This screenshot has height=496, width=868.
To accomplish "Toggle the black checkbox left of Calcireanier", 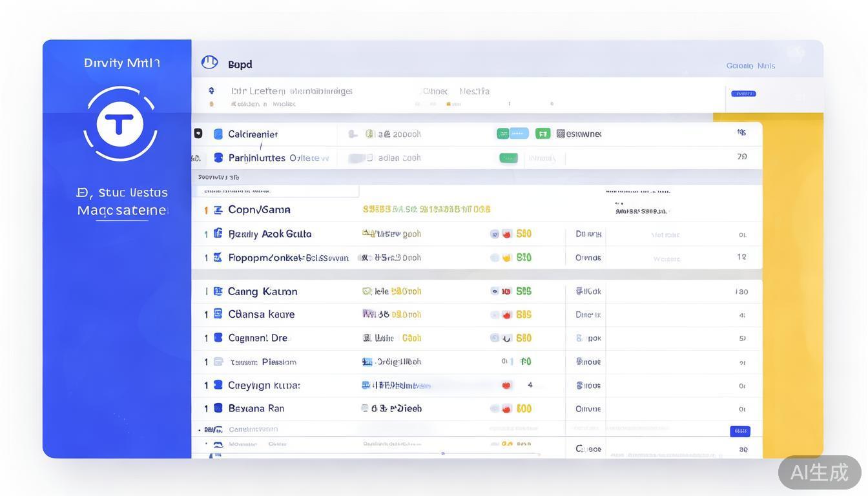I will pos(198,134).
